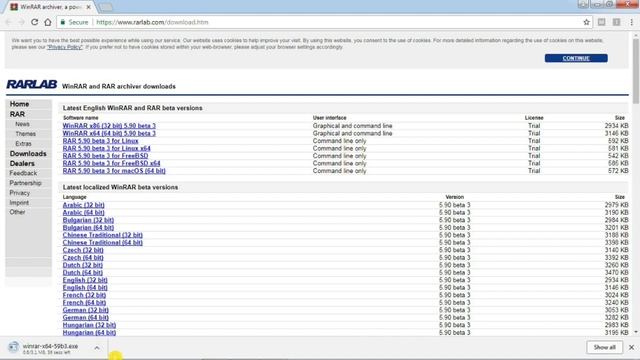Open Imprint in sidebar
Image resolution: width=640 pixels, height=360 pixels.
point(19,202)
